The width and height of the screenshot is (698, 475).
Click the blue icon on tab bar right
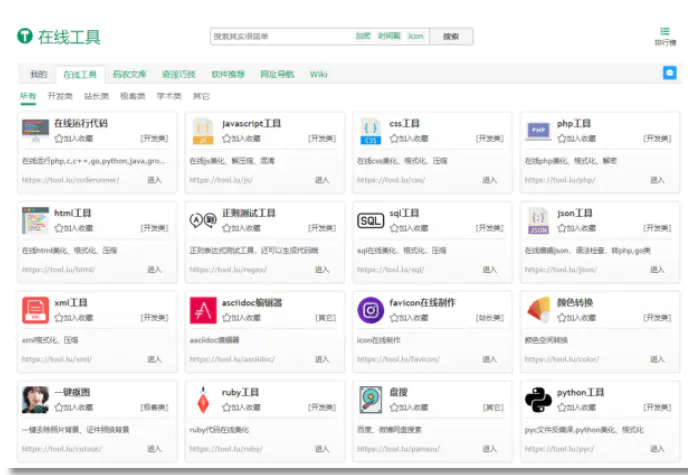click(670, 73)
